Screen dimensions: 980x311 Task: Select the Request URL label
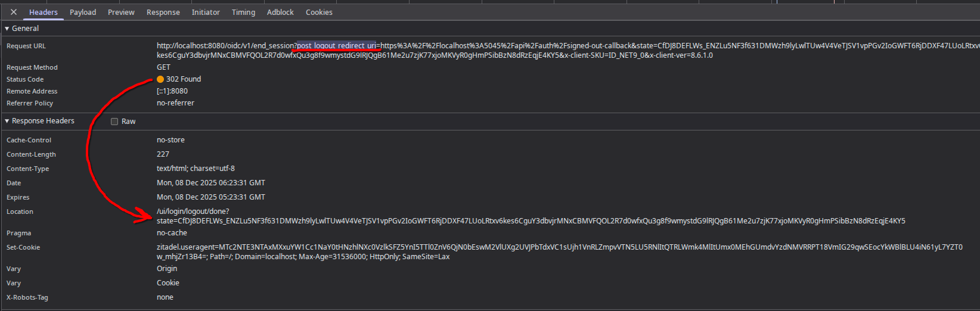[x=26, y=46]
